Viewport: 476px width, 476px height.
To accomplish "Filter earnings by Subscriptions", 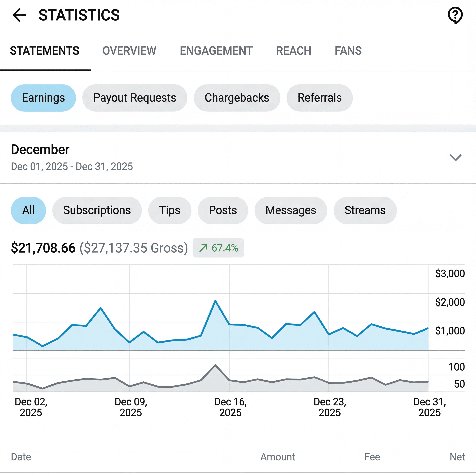I will 97,210.
